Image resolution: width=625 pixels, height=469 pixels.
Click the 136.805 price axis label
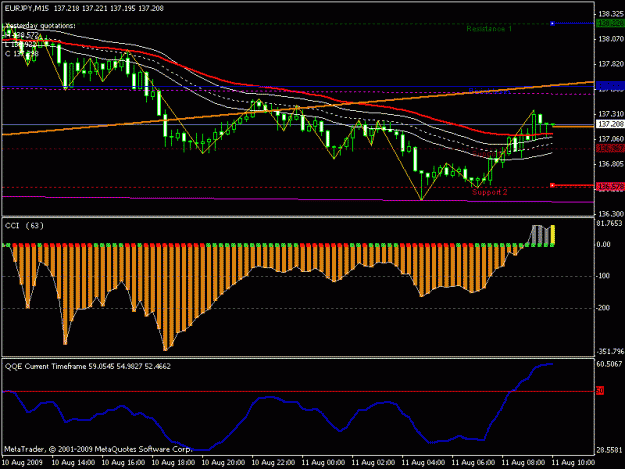click(611, 164)
